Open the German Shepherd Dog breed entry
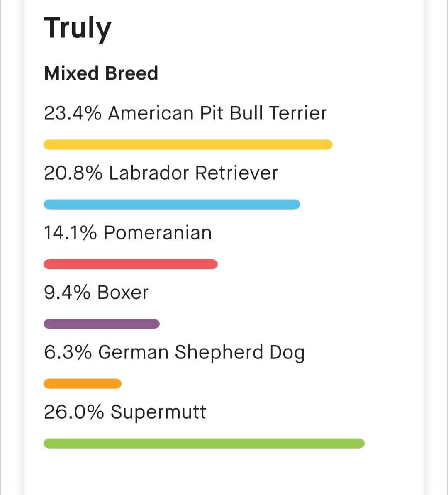Viewport: 448px width, 495px height. pos(174,353)
